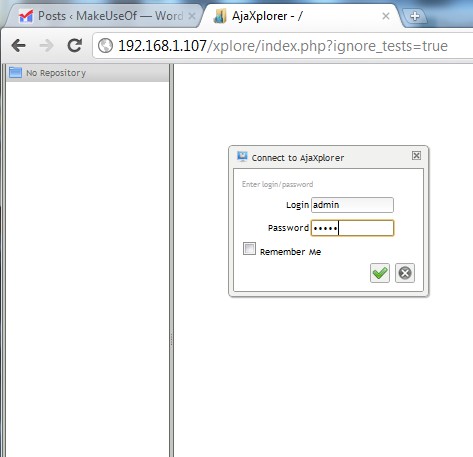Close the AjaXplorer tab
Viewport: 473px width, 457px height.
[x=386, y=16]
